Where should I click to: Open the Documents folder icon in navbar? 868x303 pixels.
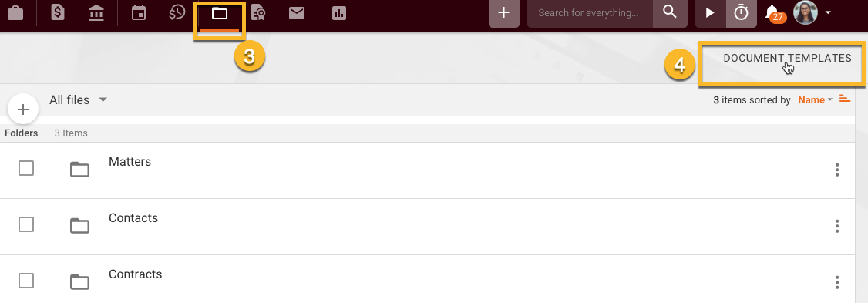pyautogui.click(x=220, y=13)
